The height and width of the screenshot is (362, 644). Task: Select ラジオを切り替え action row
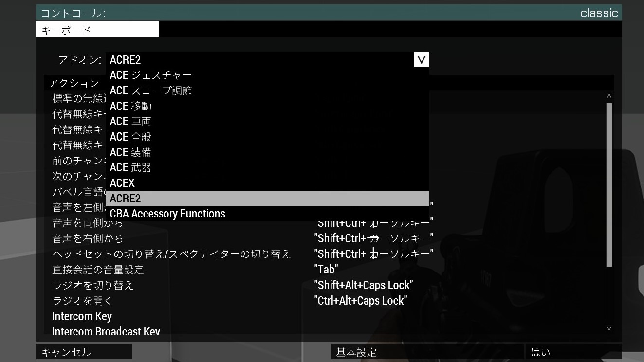click(325, 285)
